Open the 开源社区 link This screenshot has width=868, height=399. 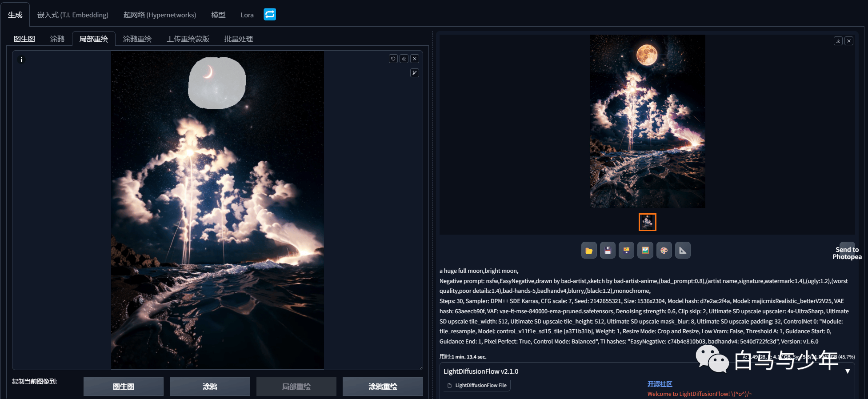660,384
